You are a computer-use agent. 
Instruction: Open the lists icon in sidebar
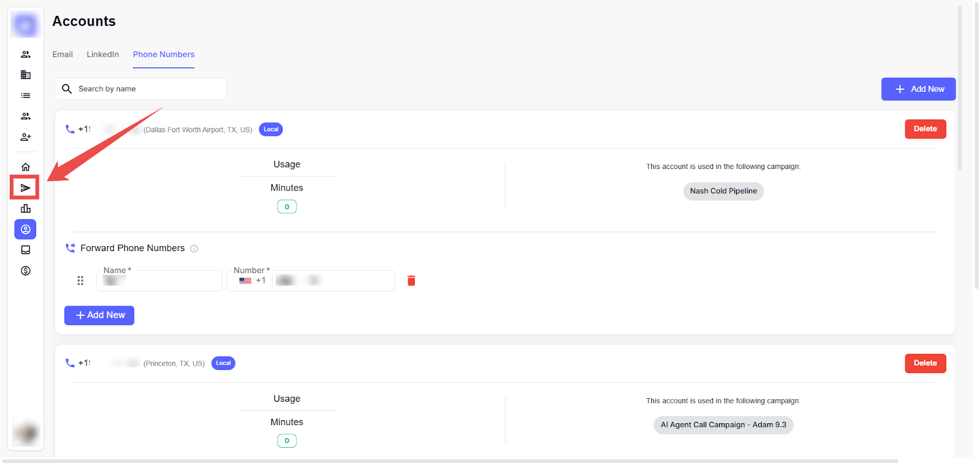(x=25, y=96)
